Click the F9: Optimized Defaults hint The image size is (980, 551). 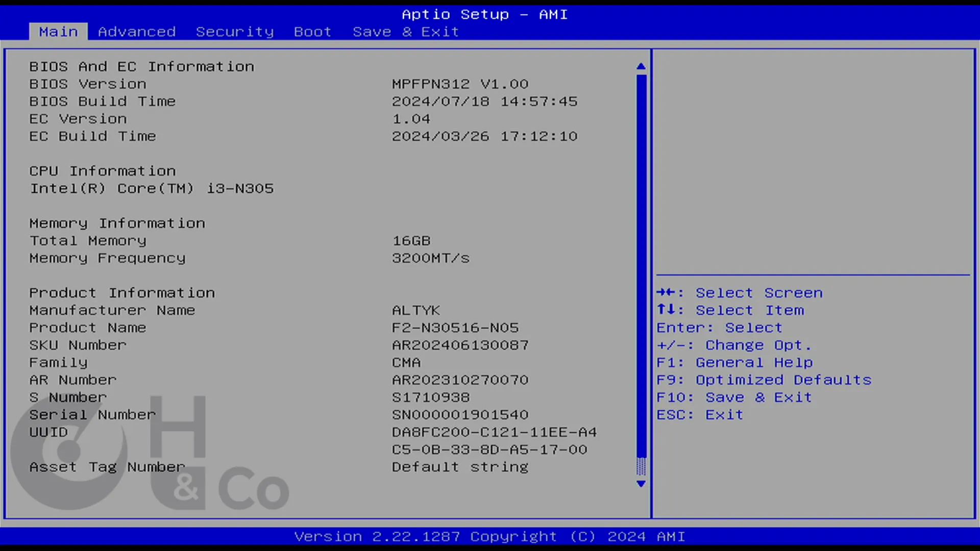[x=764, y=380]
